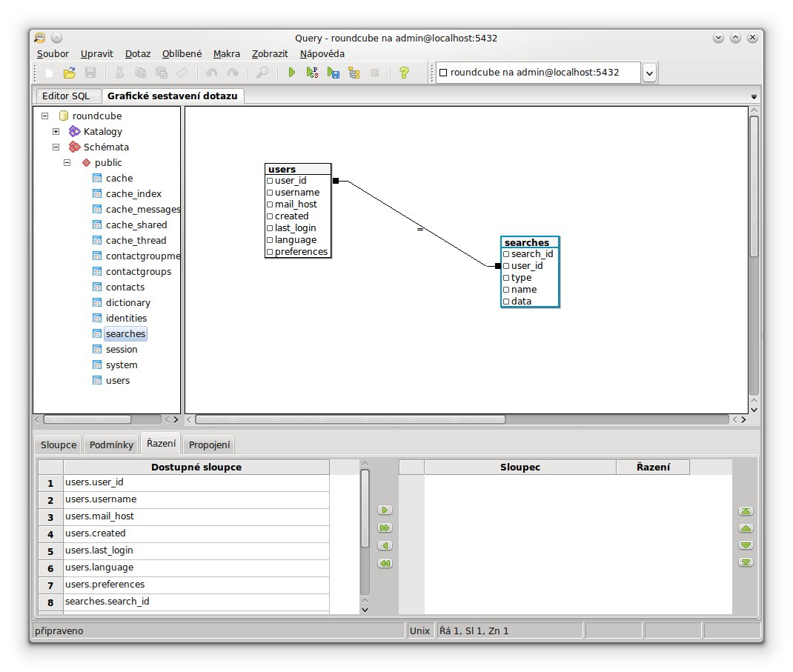Click the Undo arrow icon
This screenshot has width=793, height=672.
(211, 73)
